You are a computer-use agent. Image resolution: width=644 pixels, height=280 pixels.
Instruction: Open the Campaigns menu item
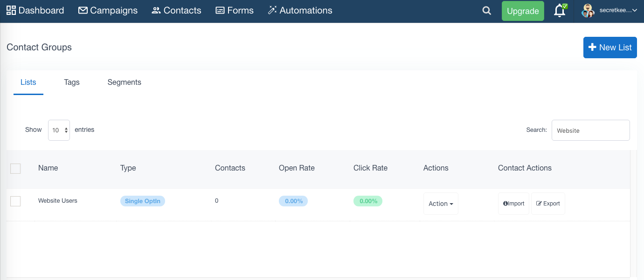pyautogui.click(x=108, y=10)
